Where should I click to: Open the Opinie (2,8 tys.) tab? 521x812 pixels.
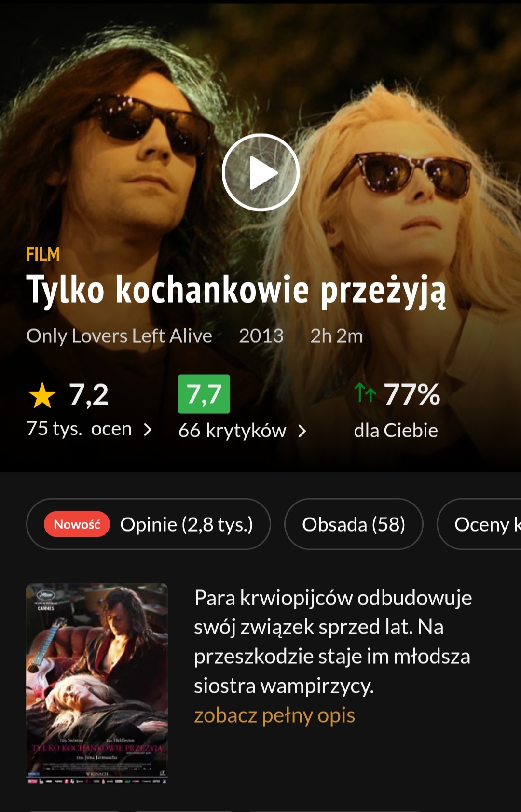[x=149, y=524]
